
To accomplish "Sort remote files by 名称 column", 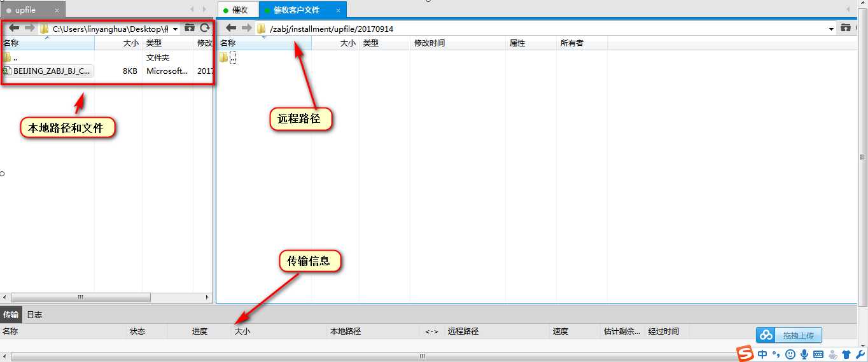I will pos(264,43).
